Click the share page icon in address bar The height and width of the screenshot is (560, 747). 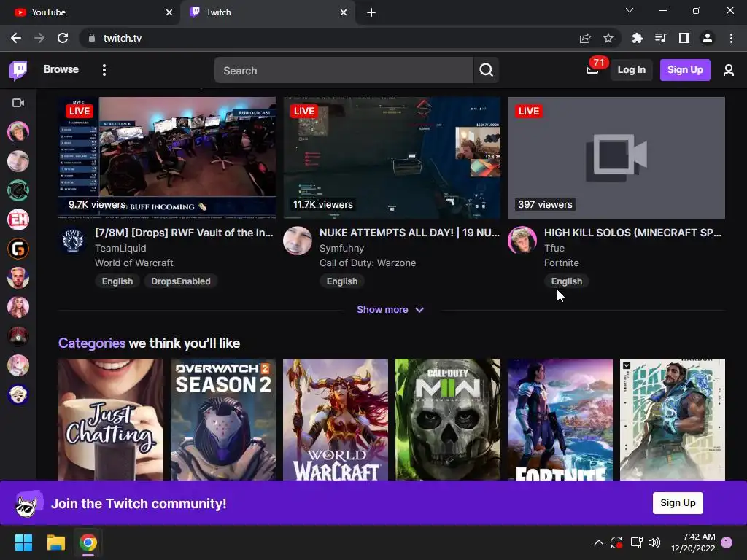pos(585,38)
